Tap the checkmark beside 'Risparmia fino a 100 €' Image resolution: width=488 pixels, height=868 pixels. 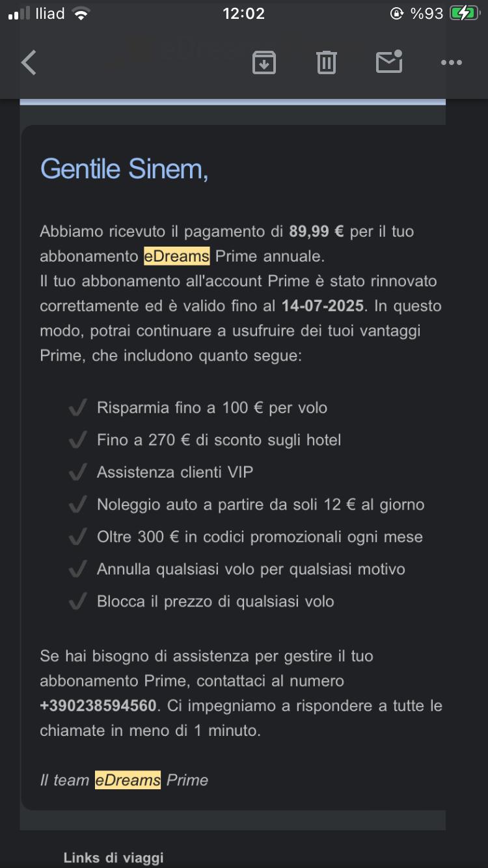point(77,407)
